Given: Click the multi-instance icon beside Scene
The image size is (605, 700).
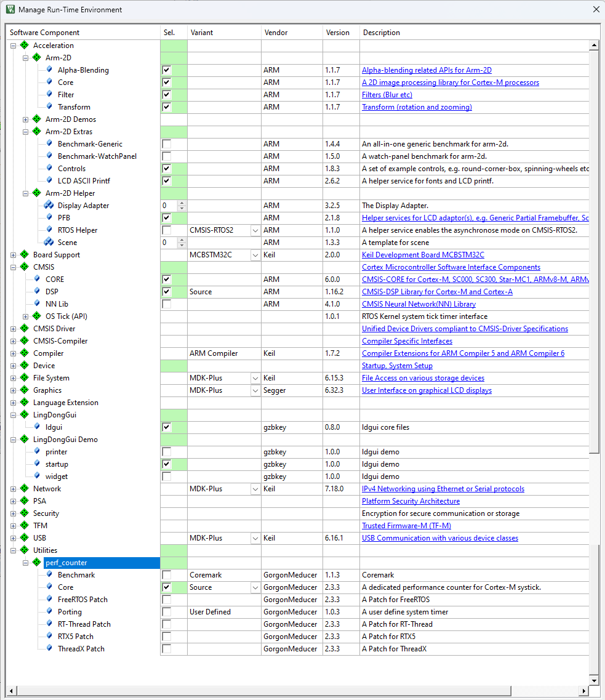Looking at the screenshot, I should pyautogui.click(x=49, y=242).
